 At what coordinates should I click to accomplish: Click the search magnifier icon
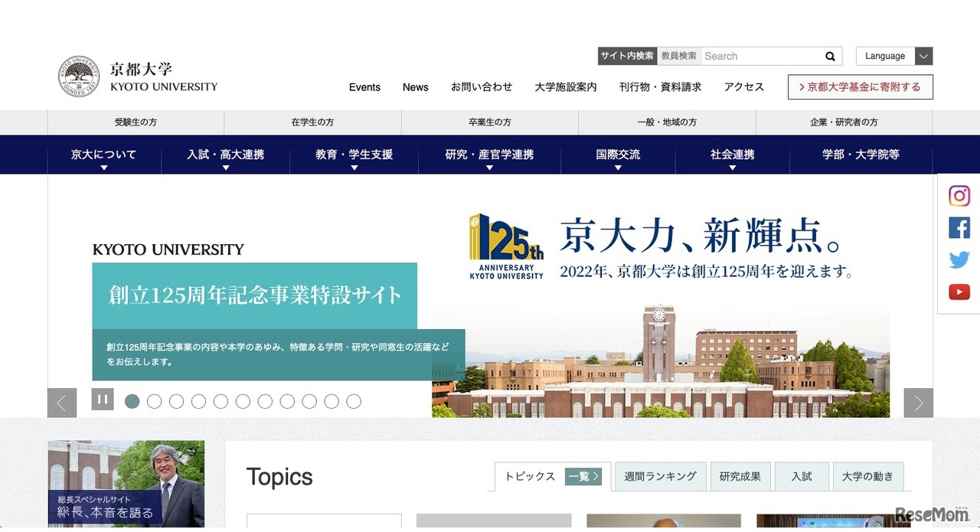coord(830,56)
